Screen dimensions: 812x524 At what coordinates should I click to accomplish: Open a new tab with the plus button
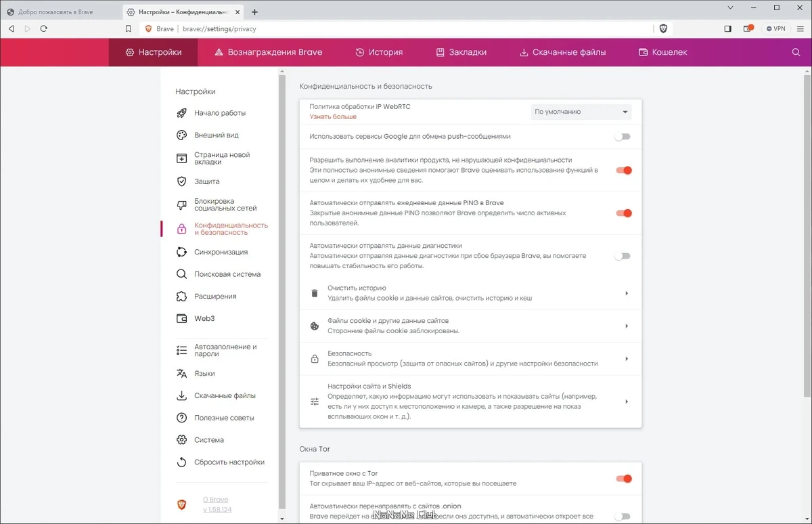point(254,12)
